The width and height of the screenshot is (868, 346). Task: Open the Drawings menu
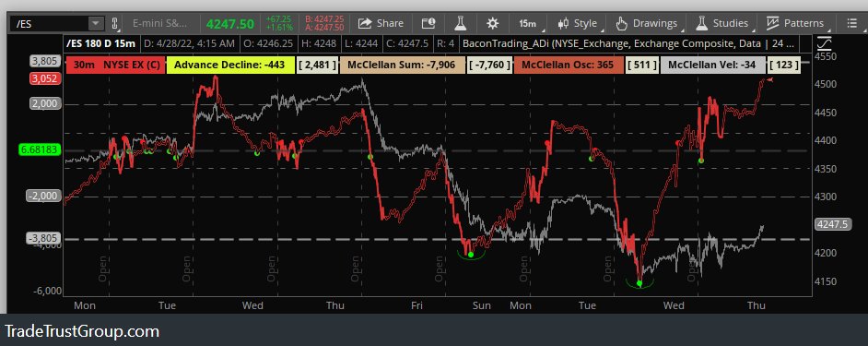point(647,23)
